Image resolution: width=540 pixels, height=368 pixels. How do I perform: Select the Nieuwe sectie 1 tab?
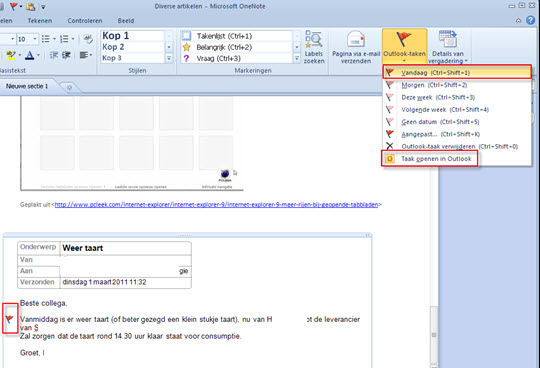tap(27, 86)
